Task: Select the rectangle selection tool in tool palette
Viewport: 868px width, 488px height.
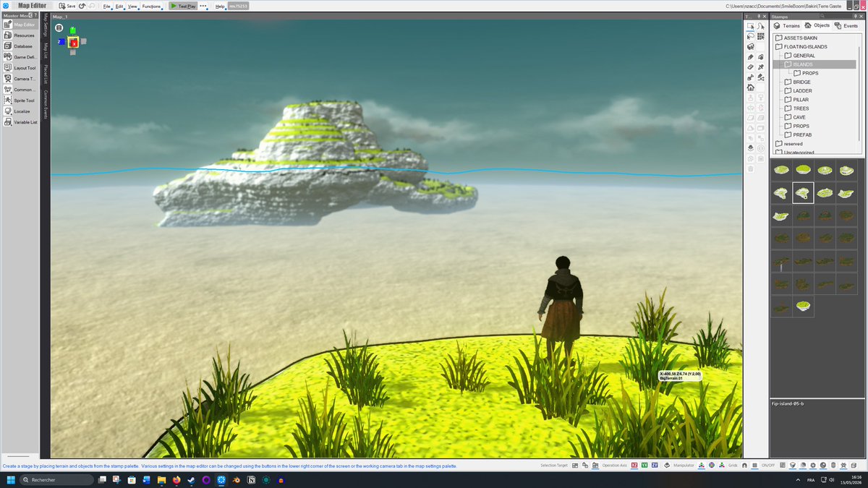Action: coord(750,25)
